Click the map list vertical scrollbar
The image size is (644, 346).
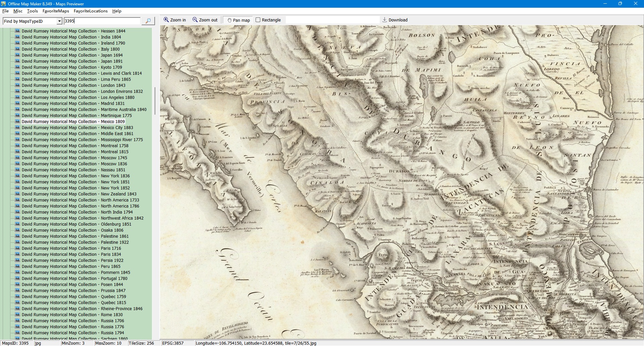pos(155,101)
